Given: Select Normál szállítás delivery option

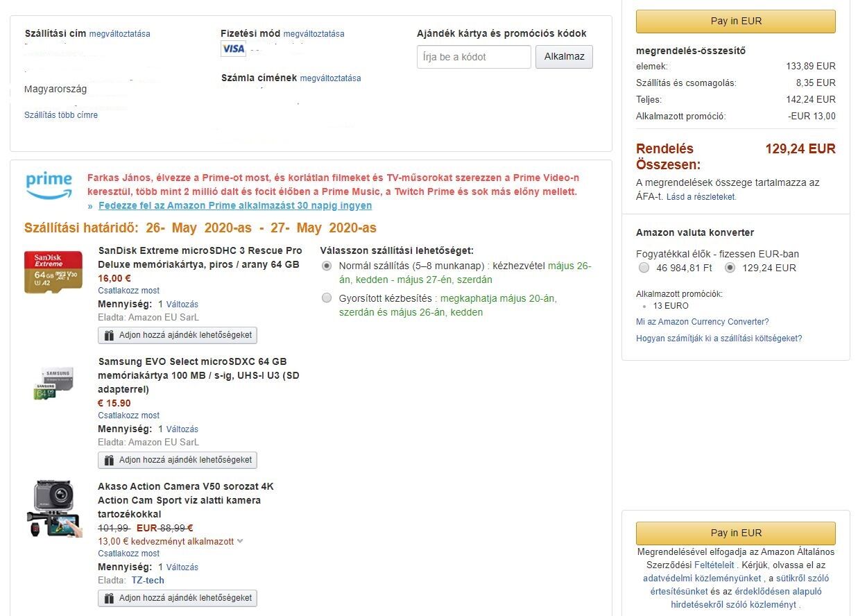Looking at the screenshot, I should click(x=327, y=266).
